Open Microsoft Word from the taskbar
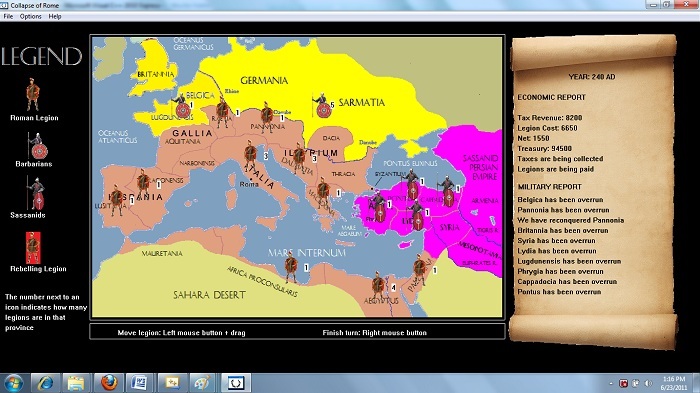Image resolution: width=700 pixels, height=393 pixels. (139, 383)
